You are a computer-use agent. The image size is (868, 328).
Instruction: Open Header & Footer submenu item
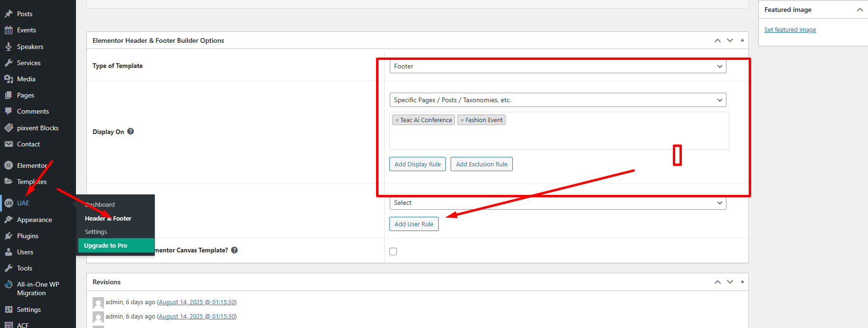tap(108, 219)
